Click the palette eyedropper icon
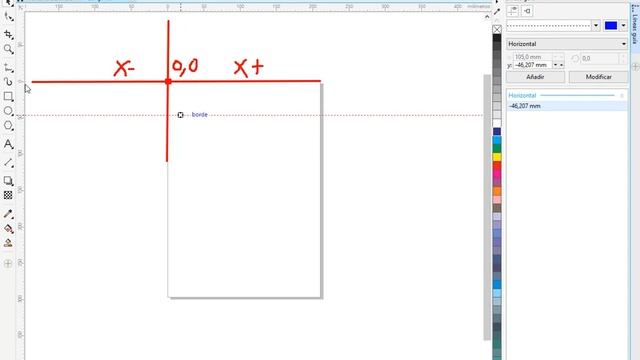The height and width of the screenshot is (360, 640). point(497,12)
